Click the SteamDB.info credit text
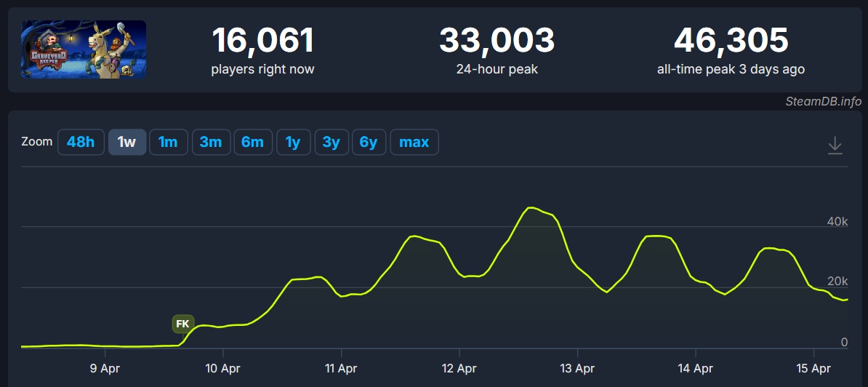The height and width of the screenshot is (387, 868). coord(823,101)
